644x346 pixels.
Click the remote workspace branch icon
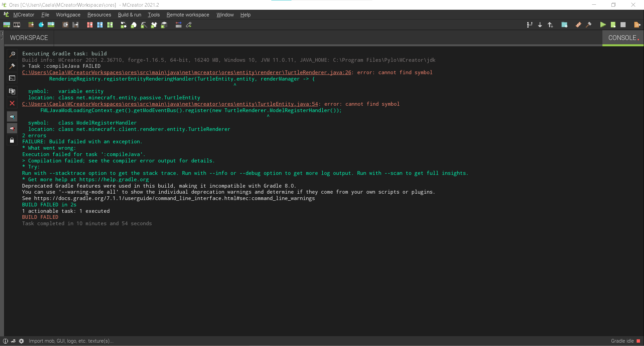[x=530, y=25]
